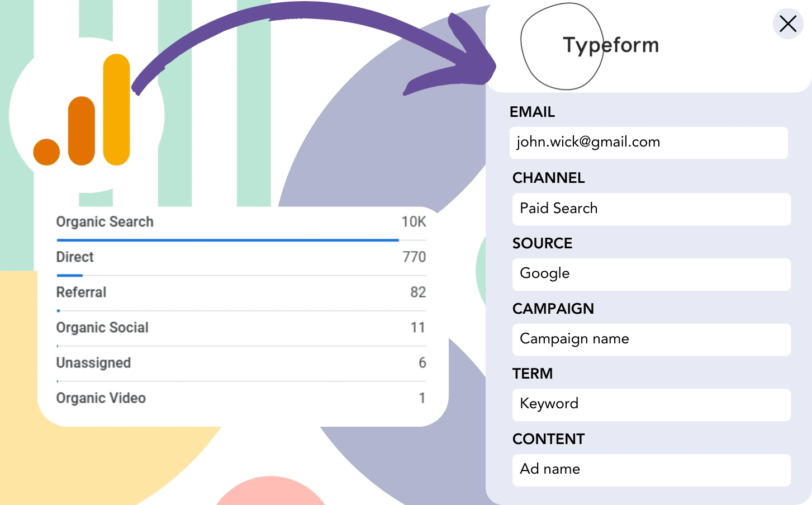Click the TERM field showing Keyword

tap(651, 404)
